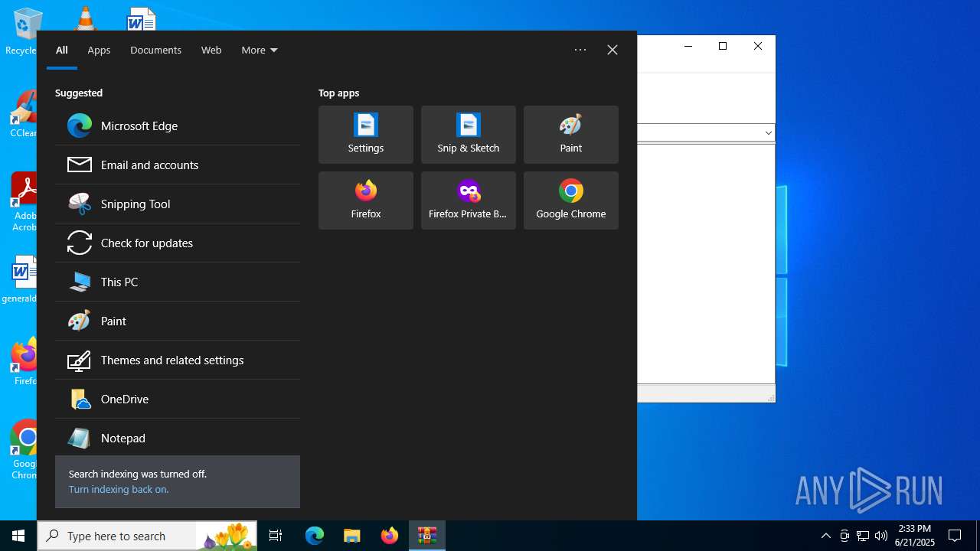Expand the More filter dropdown
This screenshot has height=551, width=980.
pos(260,50)
